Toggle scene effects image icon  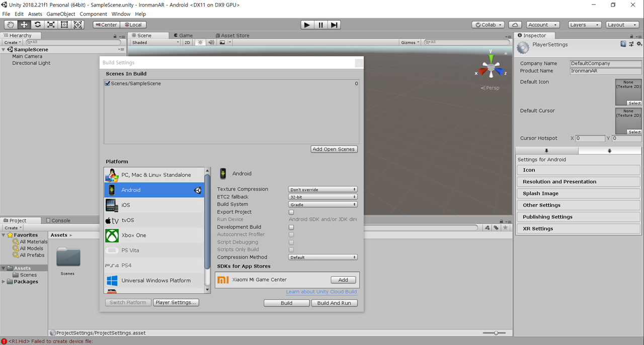tap(222, 43)
